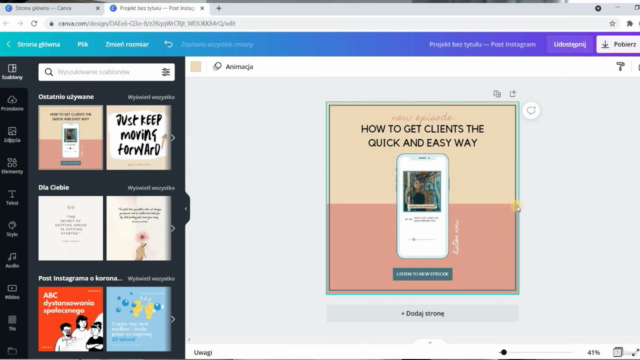Select the blue hand-washing template

point(139,319)
